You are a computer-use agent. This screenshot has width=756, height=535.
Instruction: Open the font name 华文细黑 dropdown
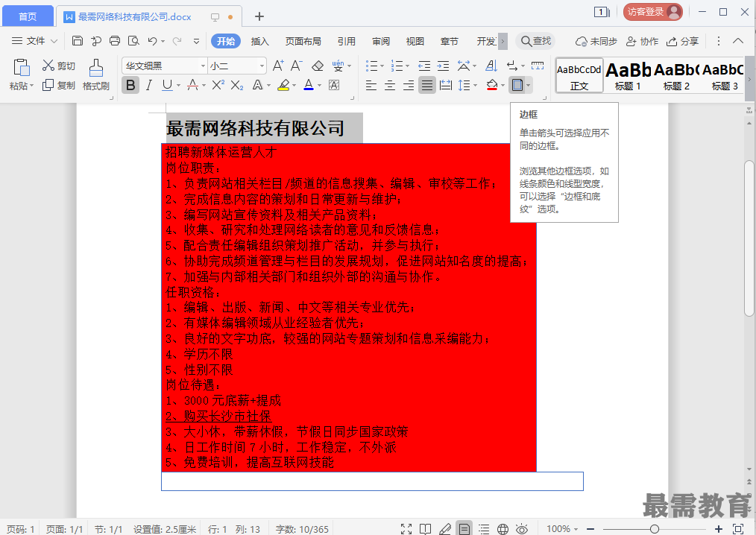tap(203, 66)
